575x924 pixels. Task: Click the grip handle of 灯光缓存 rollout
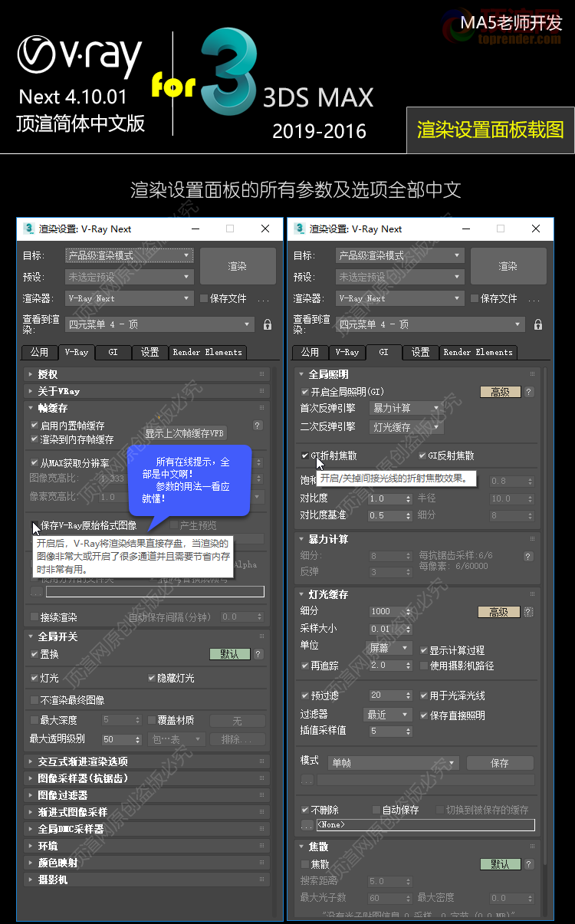(532, 594)
